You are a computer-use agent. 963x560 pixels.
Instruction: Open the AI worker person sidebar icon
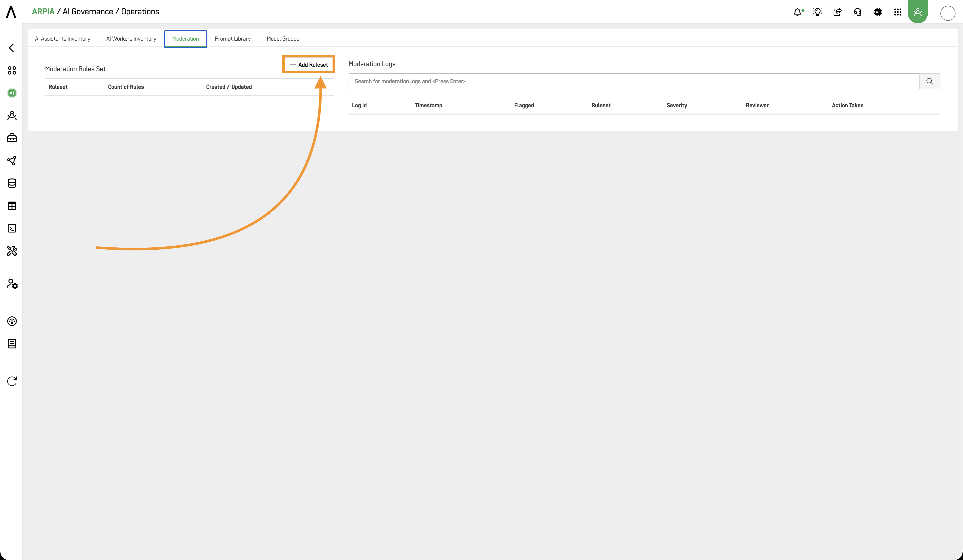click(12, 115)
